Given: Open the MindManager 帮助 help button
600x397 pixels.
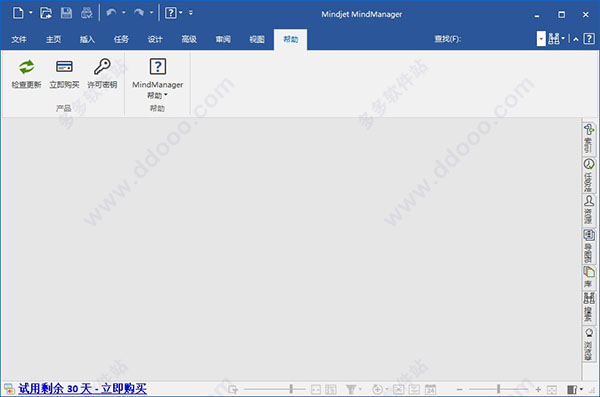Looking at the screenshot, I should tap(158, 78).
